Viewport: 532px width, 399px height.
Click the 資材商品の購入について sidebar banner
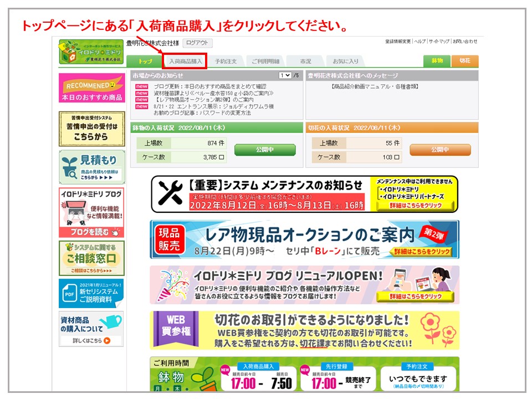click(x=91, y=329)
